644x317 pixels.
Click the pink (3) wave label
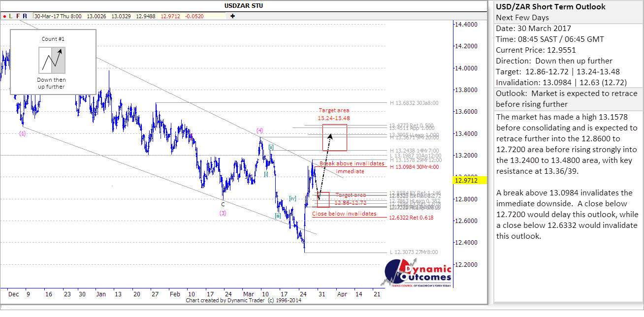pos(223,213)
